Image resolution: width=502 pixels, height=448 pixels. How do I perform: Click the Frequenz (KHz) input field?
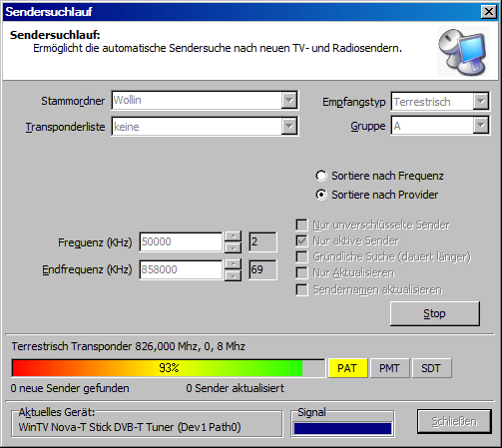181,241
